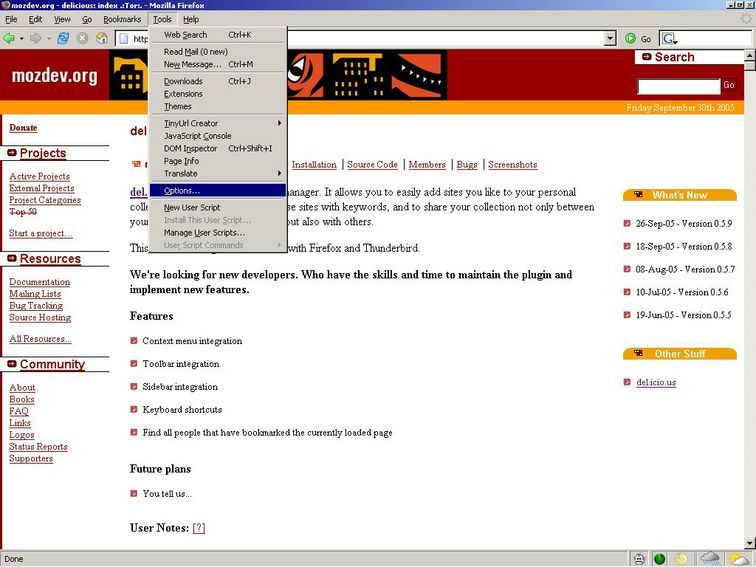Select Options... in the Tools menu

click(217, 190)
